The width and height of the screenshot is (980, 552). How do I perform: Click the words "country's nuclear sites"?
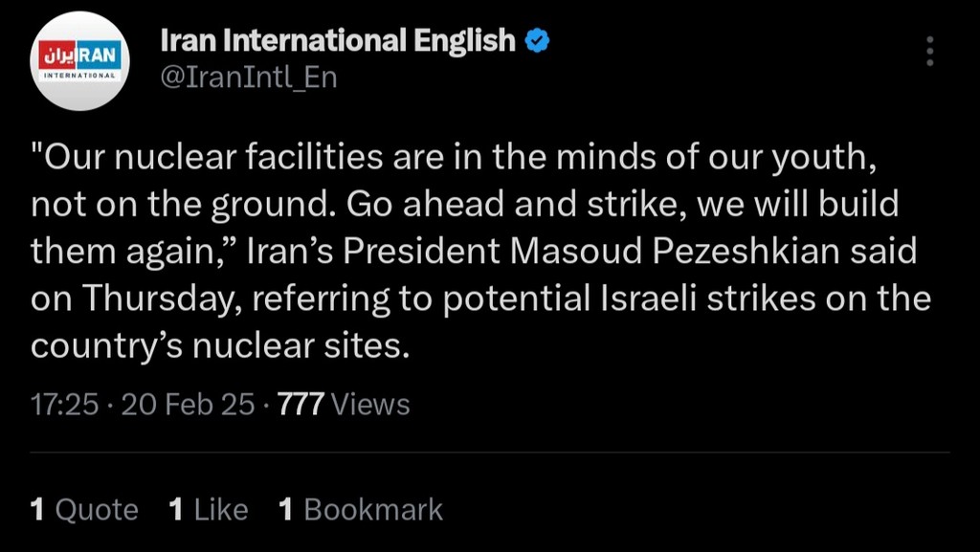(x=219, y=346)
